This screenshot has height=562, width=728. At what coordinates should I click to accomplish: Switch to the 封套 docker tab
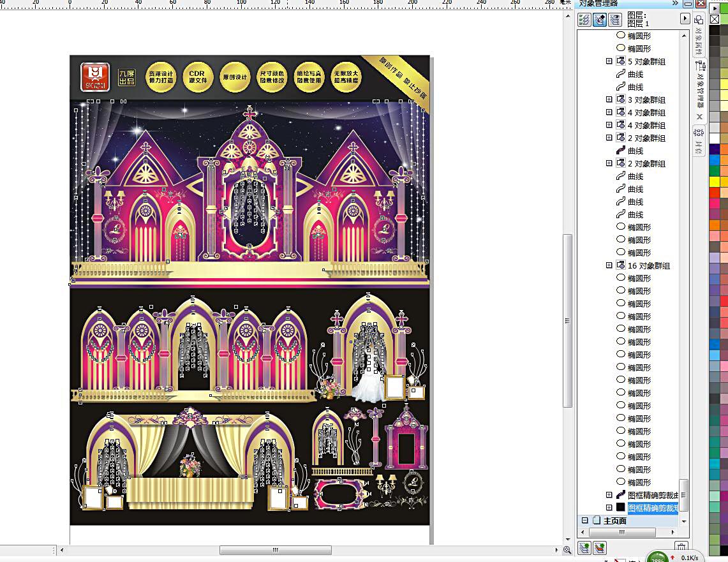tap(699, 142)
